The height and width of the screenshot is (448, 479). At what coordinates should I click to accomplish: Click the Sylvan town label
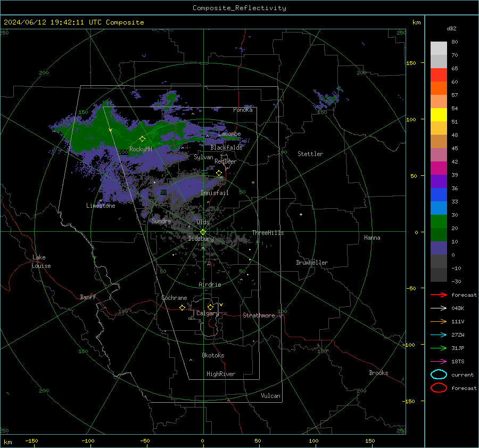[203, 158]
